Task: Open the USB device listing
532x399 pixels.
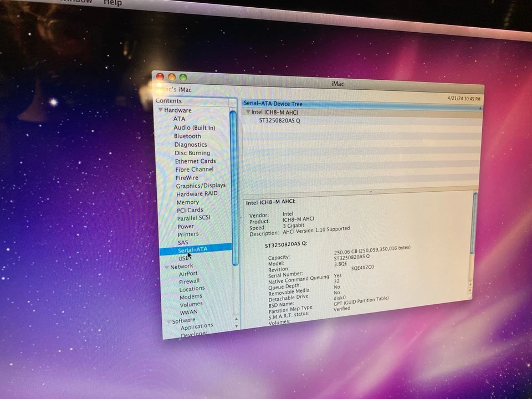Action: [183, 258]
